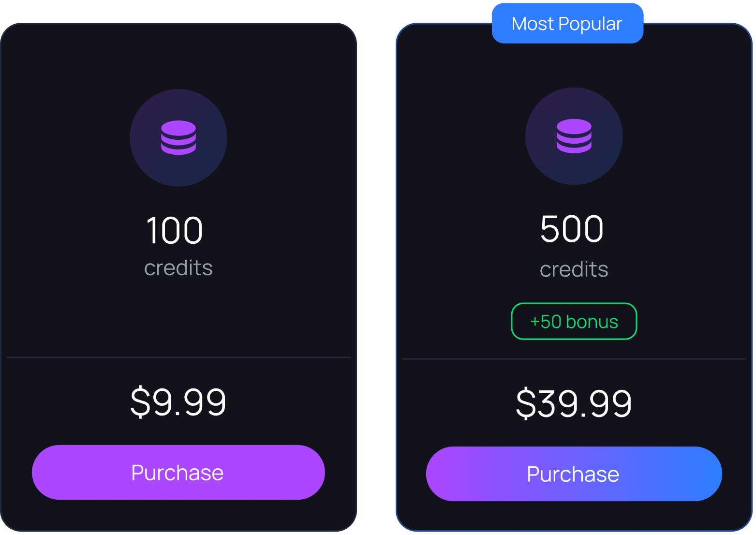The image size is (756, 535).
Task: Click the $39.99 price
Action: coord(574,403)
